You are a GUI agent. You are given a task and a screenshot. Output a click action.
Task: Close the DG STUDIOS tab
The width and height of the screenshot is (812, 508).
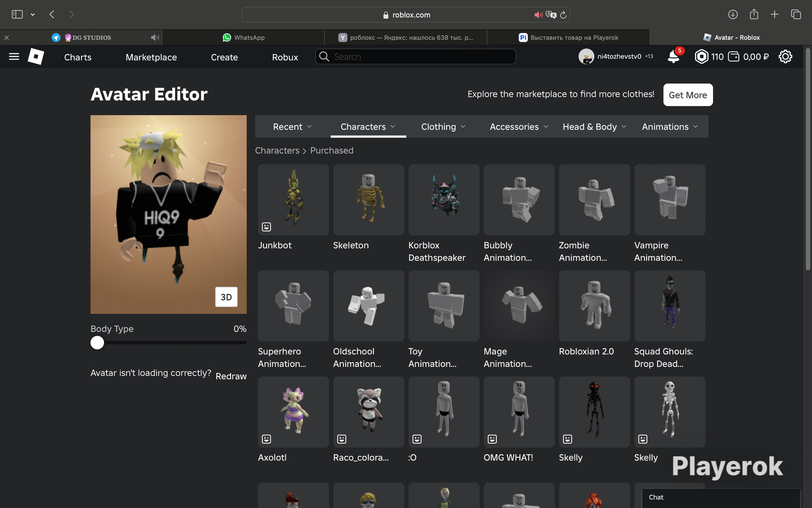pos(7,37)
